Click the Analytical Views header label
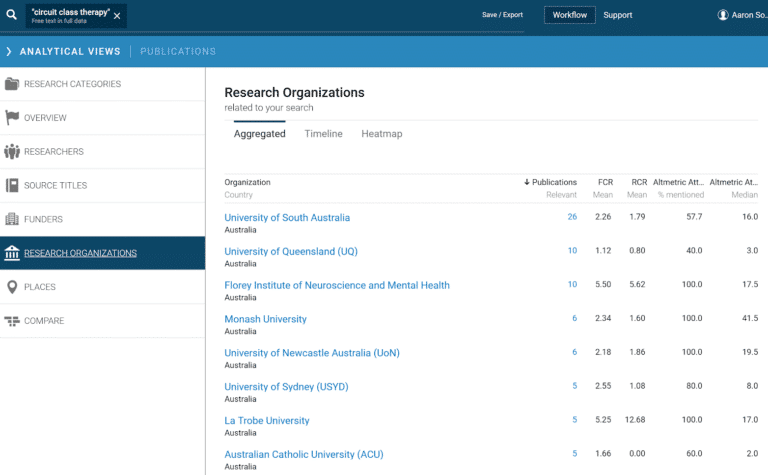This screenshot has height=475, width=768. coord(70,51)
